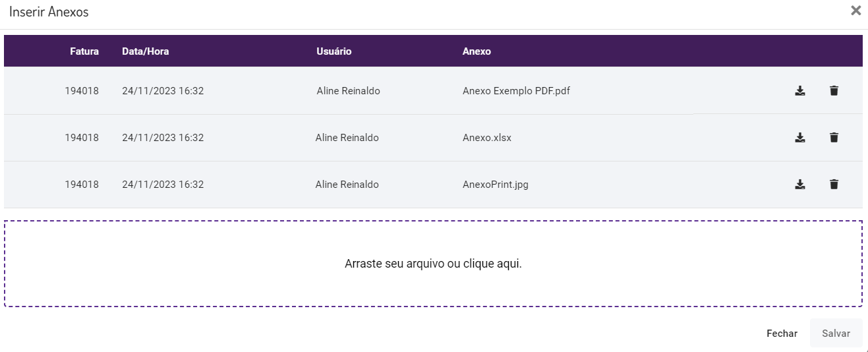Delete the Anexo.xlsx attachment
868x352 pixels.
(834, 138)
